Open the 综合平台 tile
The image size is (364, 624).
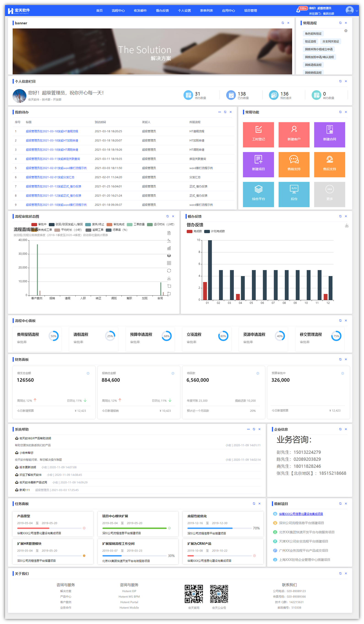pyautogui.click(x=258, y=194)
